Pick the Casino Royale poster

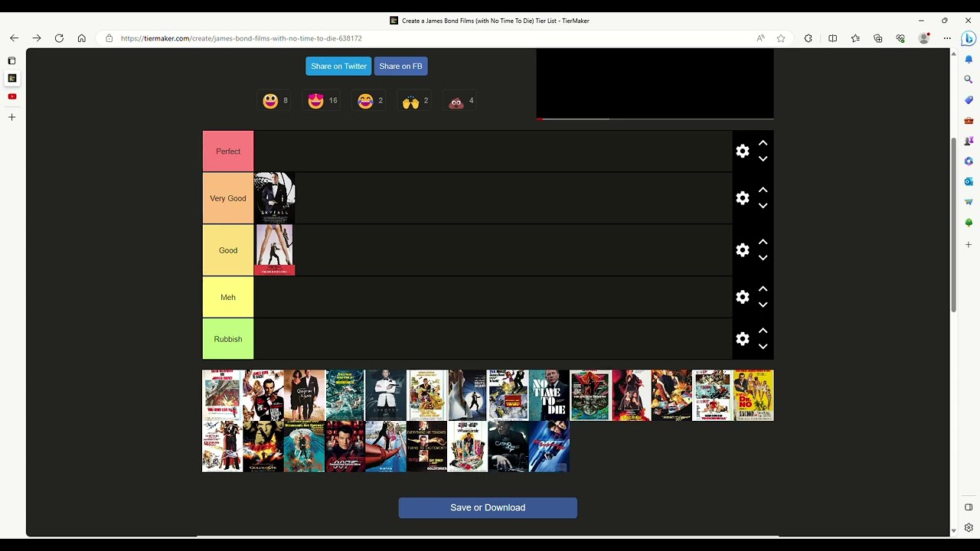coord(508,446)
